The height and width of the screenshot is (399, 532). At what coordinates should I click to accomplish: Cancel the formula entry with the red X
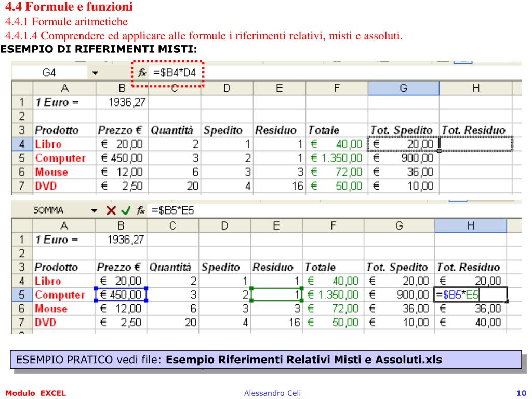tap(111, 210)
